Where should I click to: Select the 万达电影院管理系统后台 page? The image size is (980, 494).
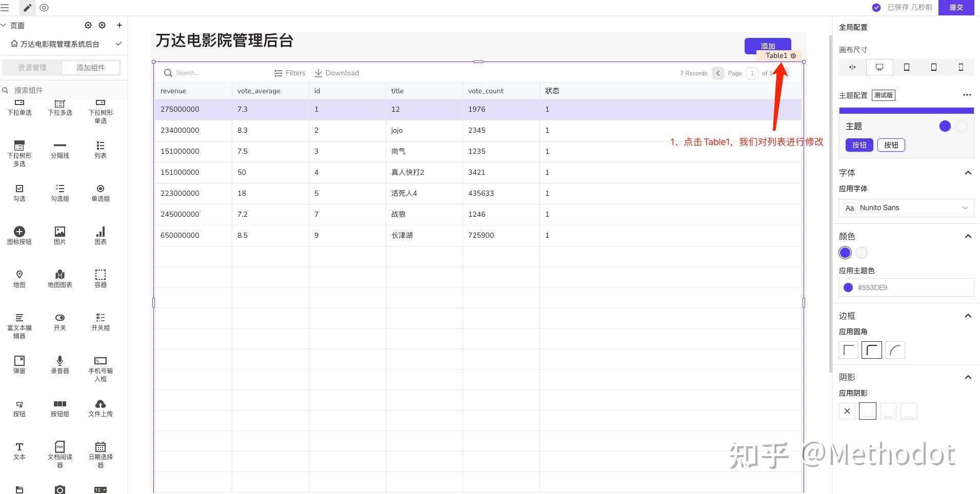[59, 44]
